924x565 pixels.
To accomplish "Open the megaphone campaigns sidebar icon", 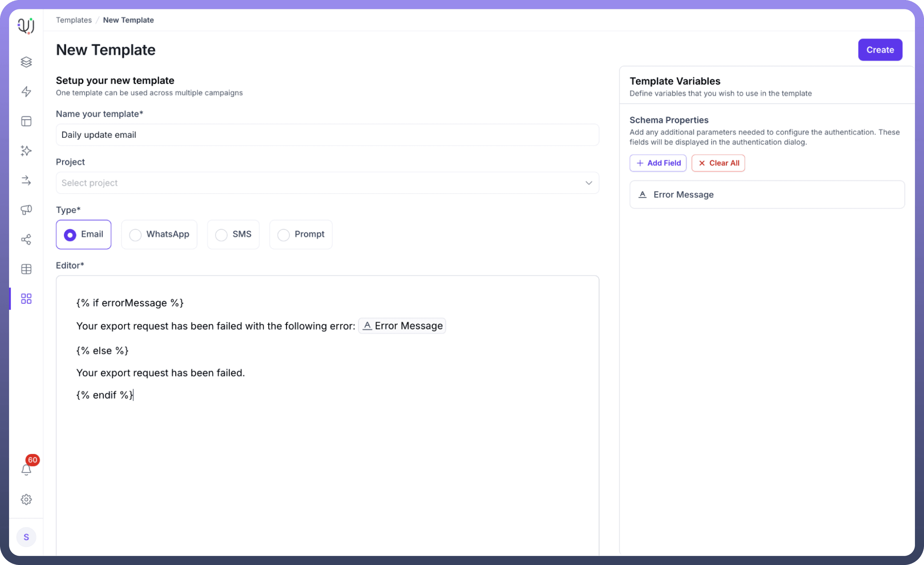I will click(26, 210).
